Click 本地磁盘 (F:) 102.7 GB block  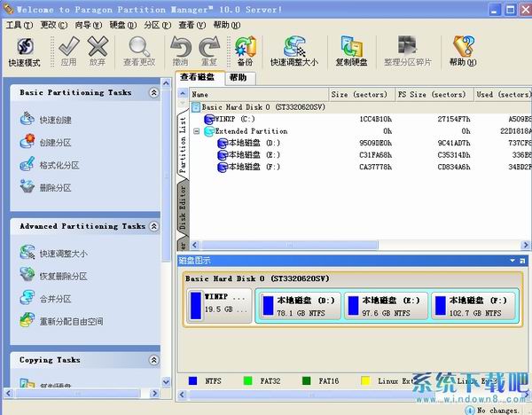point(473,306)
